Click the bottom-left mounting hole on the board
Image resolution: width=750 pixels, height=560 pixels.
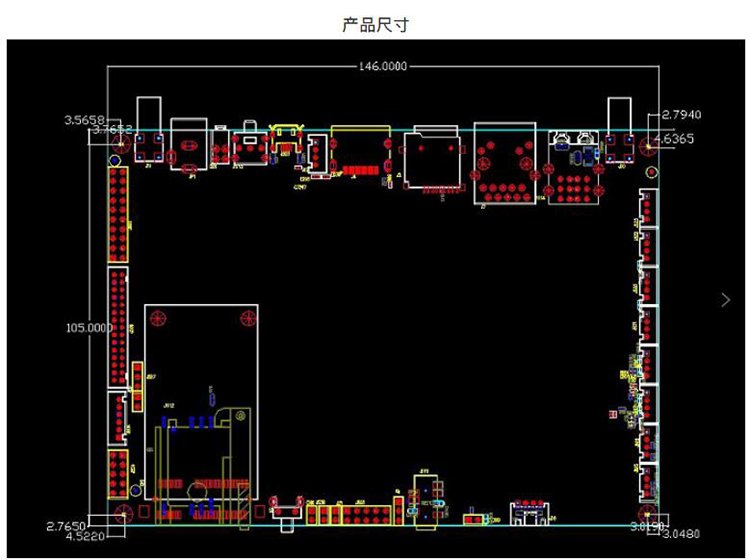124,514
